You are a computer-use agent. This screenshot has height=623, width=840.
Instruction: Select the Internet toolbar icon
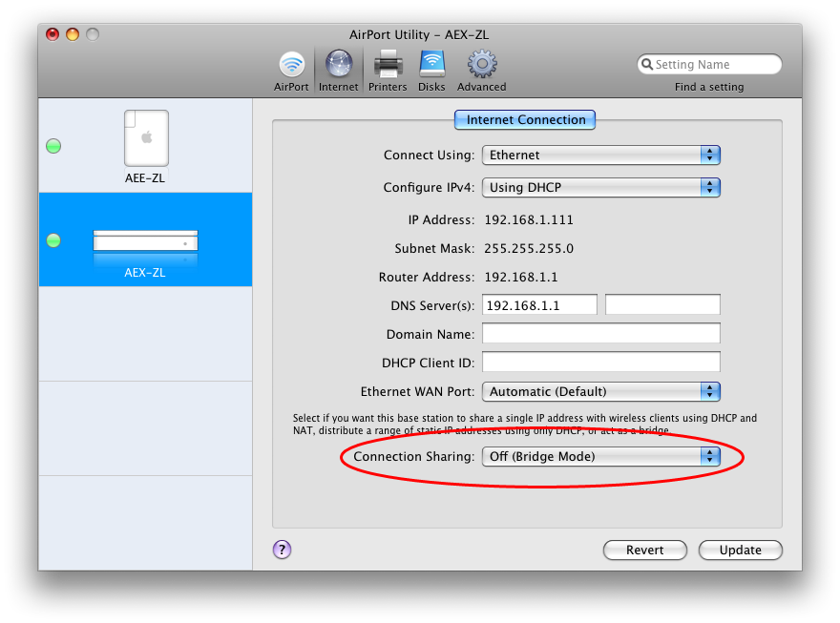pyautogui.click(x=339, y=72)
